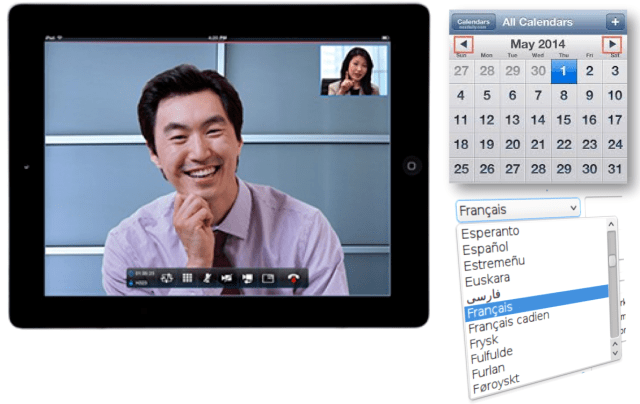The height and width of the screenshot is (404, 640).
Task: Click the content sharing screen icon
Action: [x=246, y=278]
